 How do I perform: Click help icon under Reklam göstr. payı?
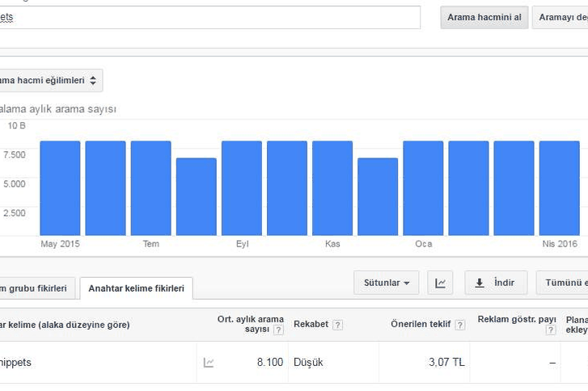(x=551, y=330)
